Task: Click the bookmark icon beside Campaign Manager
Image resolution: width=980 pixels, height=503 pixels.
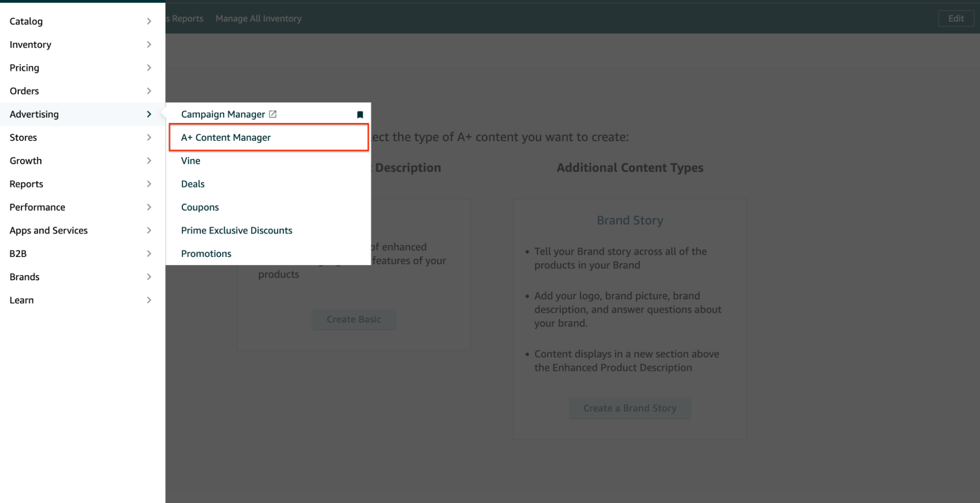Action: coord(360,115)
